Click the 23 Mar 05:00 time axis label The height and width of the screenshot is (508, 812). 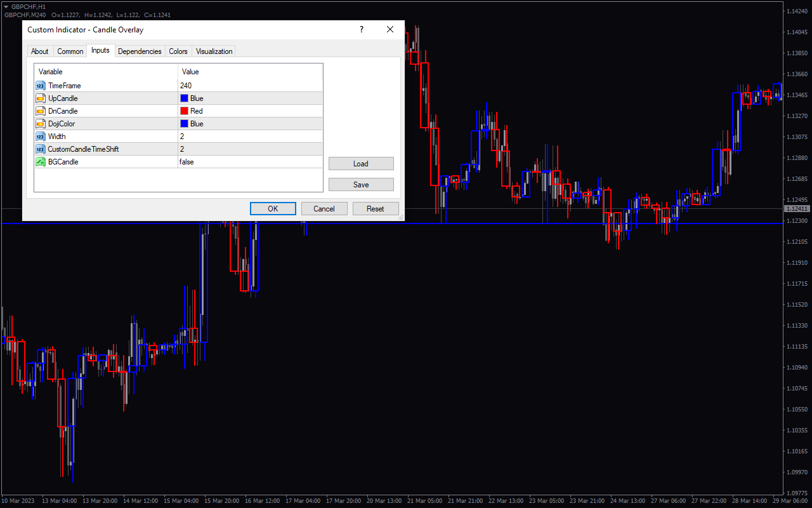click(547, 500)
